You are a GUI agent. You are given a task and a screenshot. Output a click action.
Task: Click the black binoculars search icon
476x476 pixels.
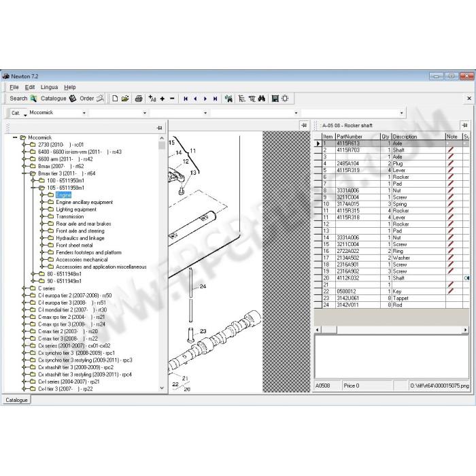tap(262, 99)
